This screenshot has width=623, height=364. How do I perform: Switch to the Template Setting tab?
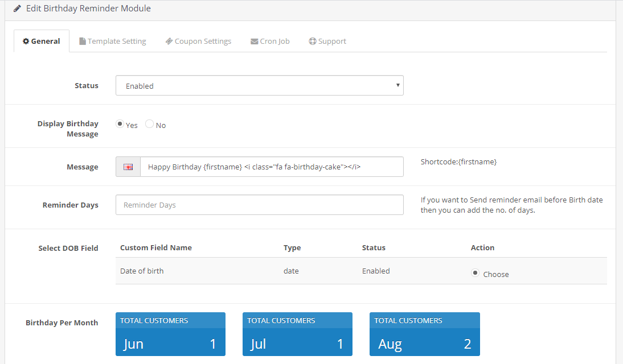[113, 42]
